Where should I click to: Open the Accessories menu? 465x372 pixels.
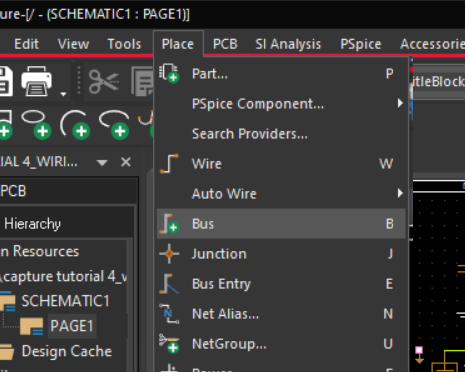[x=432, y=44]
